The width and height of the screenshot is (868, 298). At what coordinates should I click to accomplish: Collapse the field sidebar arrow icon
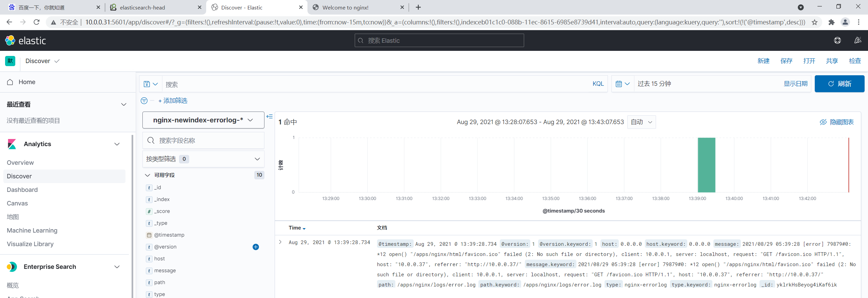pos(270,116)
